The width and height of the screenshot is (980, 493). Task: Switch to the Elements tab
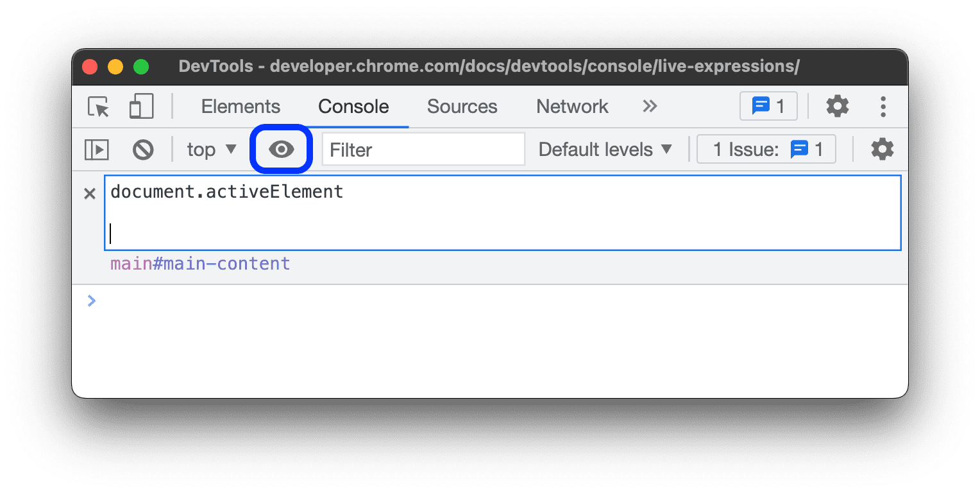pos(241,107)
